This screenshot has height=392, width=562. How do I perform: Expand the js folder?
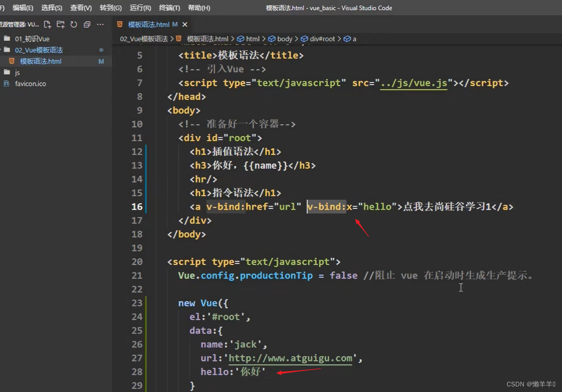click(x=17, y=73)
